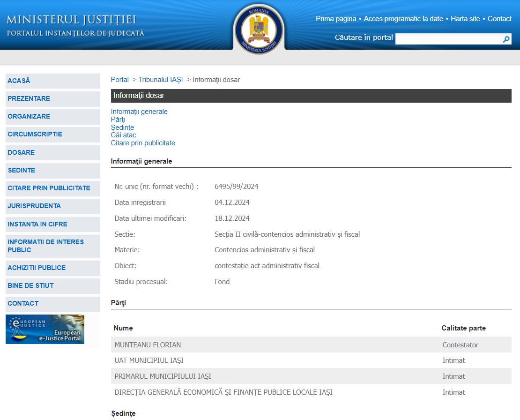The width and height of the screenshot is (520, 420).
Task: Click last modified date 18.12.2024
Action: 232,218
